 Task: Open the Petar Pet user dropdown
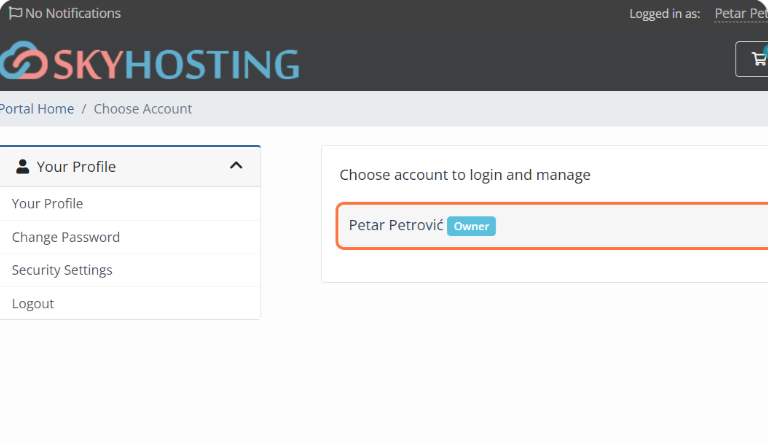tap(741, 14)
